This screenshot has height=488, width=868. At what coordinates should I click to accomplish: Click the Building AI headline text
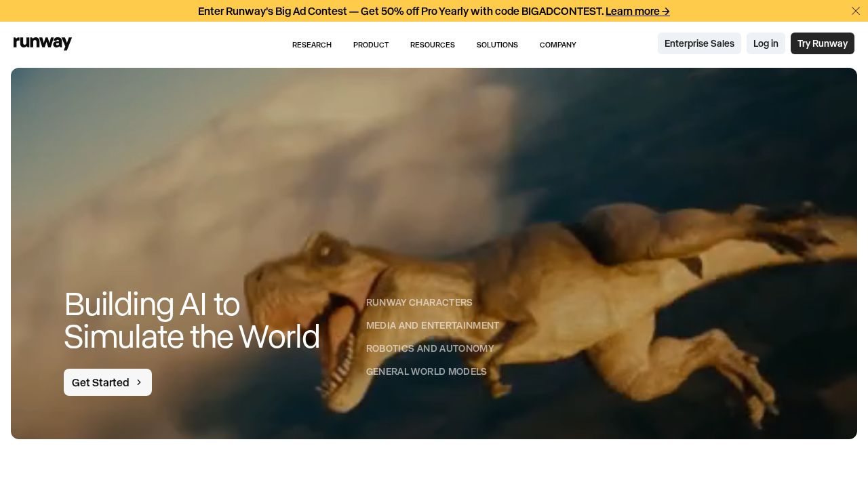pos(192,321)
